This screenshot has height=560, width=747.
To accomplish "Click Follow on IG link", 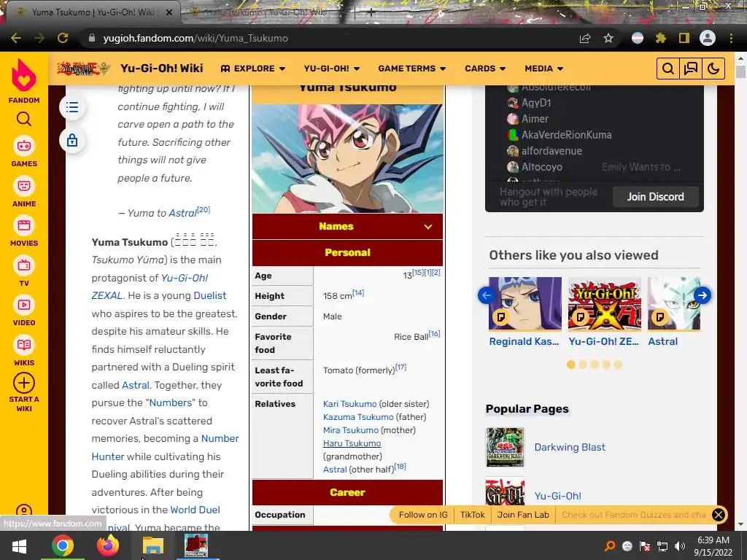I will [423, 515].
